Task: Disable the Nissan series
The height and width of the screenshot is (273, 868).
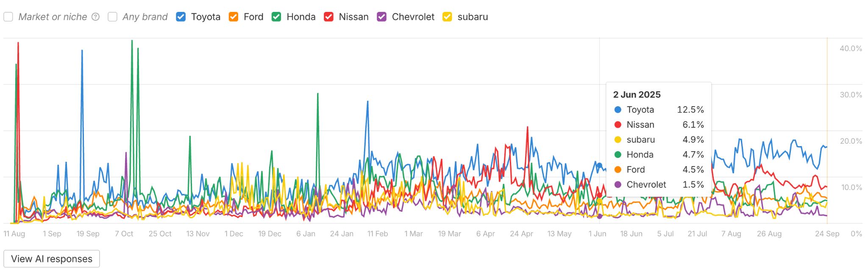Action: (330, 17)
